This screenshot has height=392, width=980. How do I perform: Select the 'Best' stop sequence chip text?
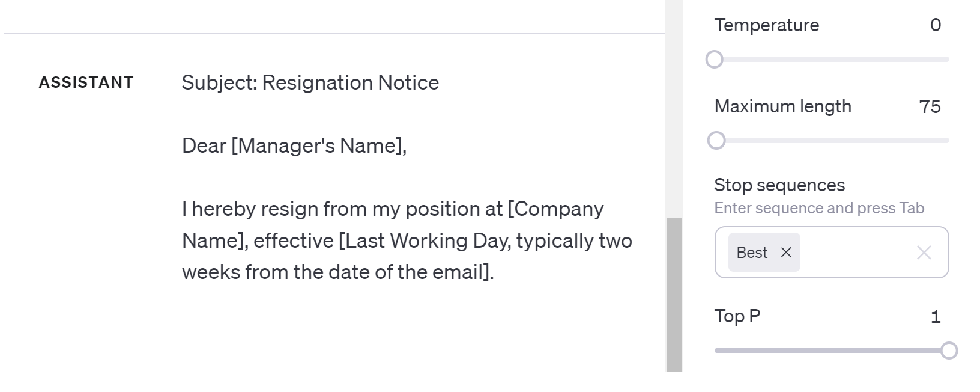[x=752, y=253]
